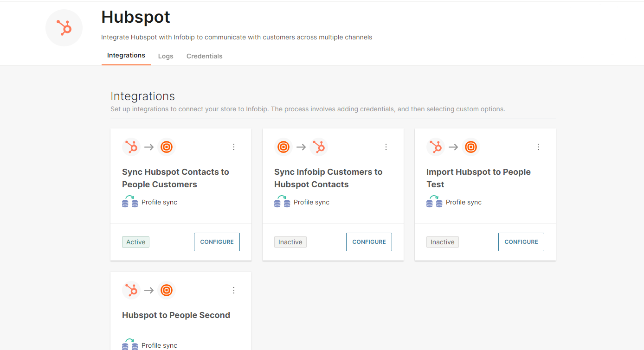The height and width of the screenshot is (350, 644).
Task: Open three-dot menu on Hubspot to People Second
Action: [x=234, y=290]
